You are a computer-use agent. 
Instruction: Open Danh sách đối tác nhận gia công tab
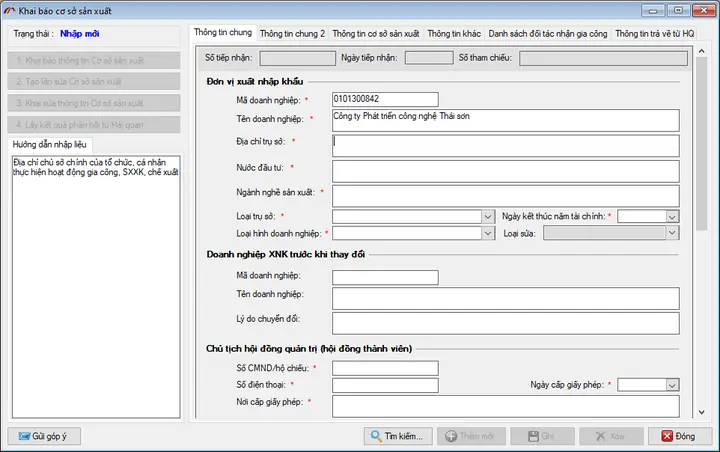pos(547,34)
